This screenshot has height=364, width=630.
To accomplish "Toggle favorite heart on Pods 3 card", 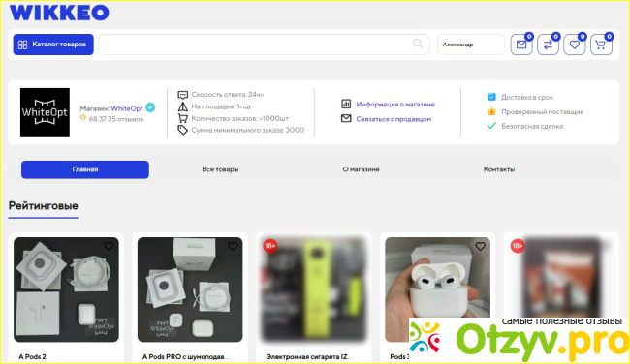I will click(x=480, y=246).
